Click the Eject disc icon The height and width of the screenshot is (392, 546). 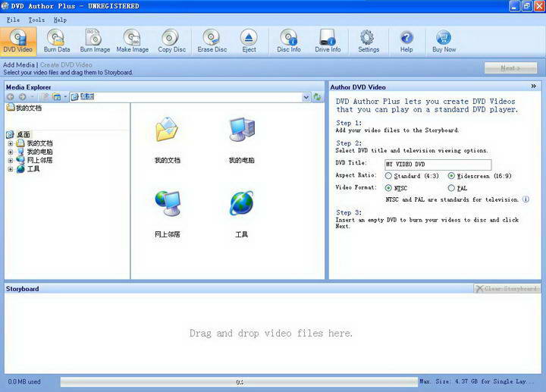coord(249,41)
